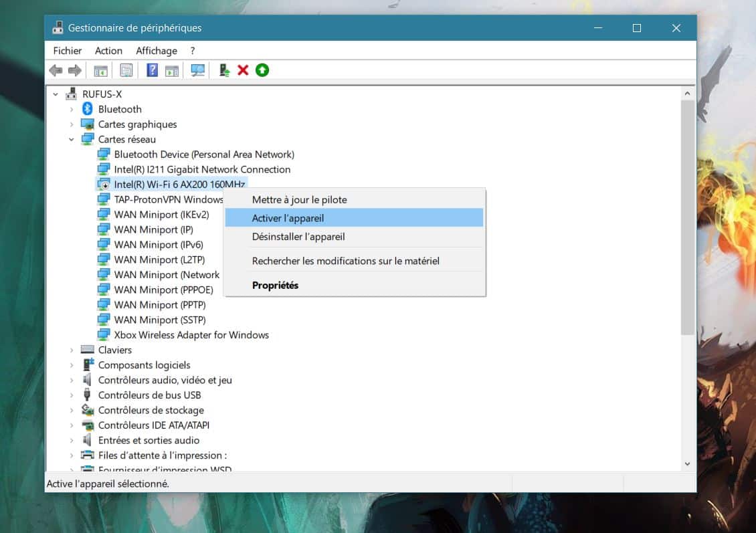Open the Affichage menu
Viewport: 756px width, 533px height.
tap(156, 51)
